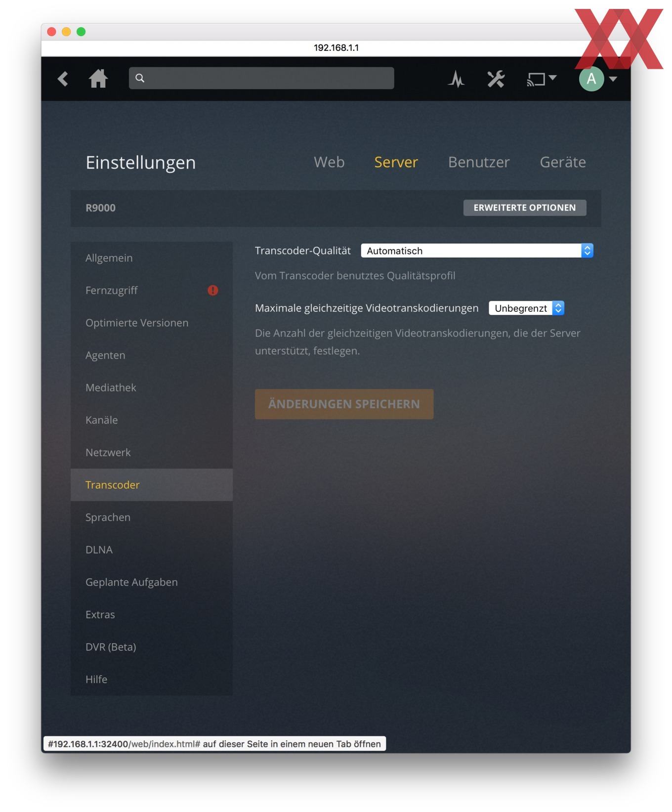Switch to the Web settings tab
The width and height of the screenshot is (672, 812).
[x=329, y=162]
